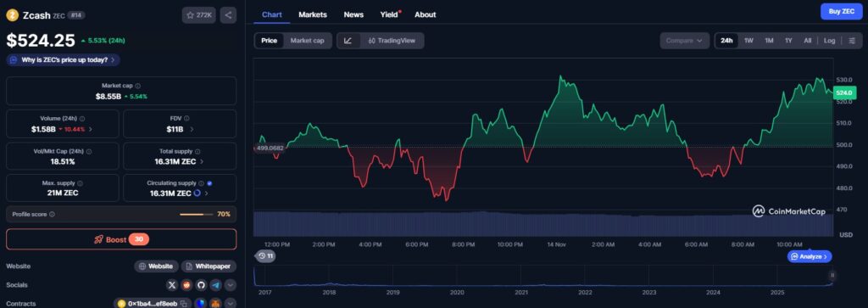
Task: Click the circulating supply progress ring
Action: [x=197, y=193]
